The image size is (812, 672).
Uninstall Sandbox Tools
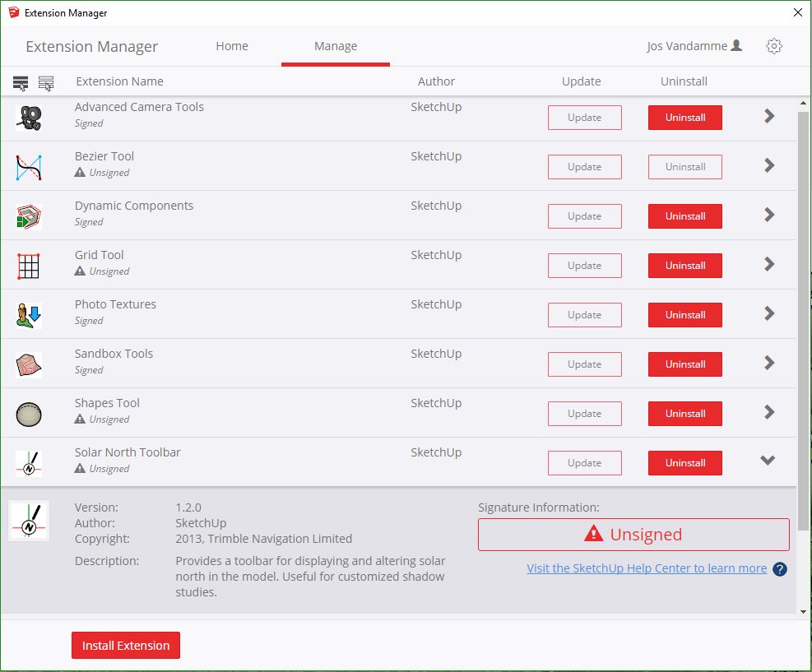coord(685,364)
